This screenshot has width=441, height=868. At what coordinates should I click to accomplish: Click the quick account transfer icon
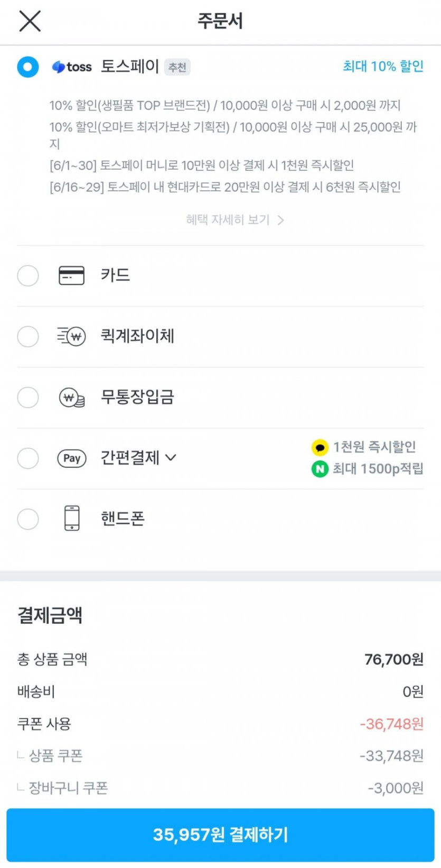coord(71,337)
